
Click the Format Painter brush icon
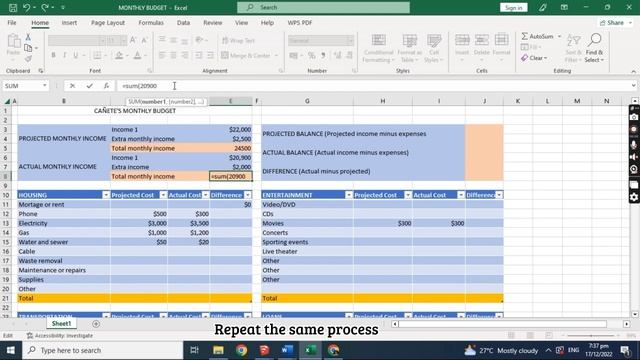pos(28,59)
